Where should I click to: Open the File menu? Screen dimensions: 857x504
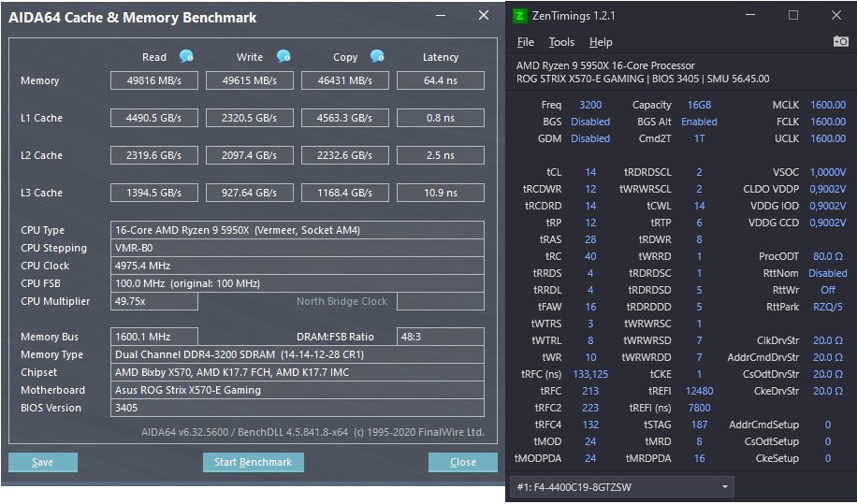pos(525,42)
